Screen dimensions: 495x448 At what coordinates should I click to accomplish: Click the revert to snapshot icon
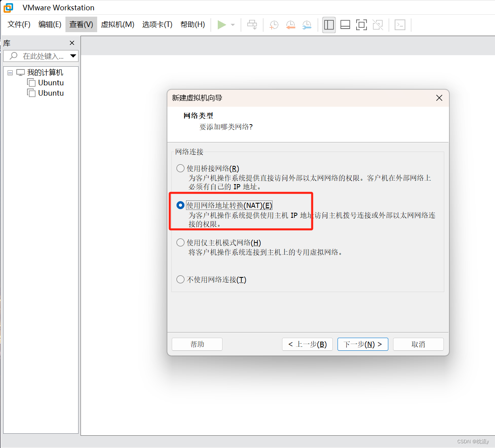click(290, 25)
